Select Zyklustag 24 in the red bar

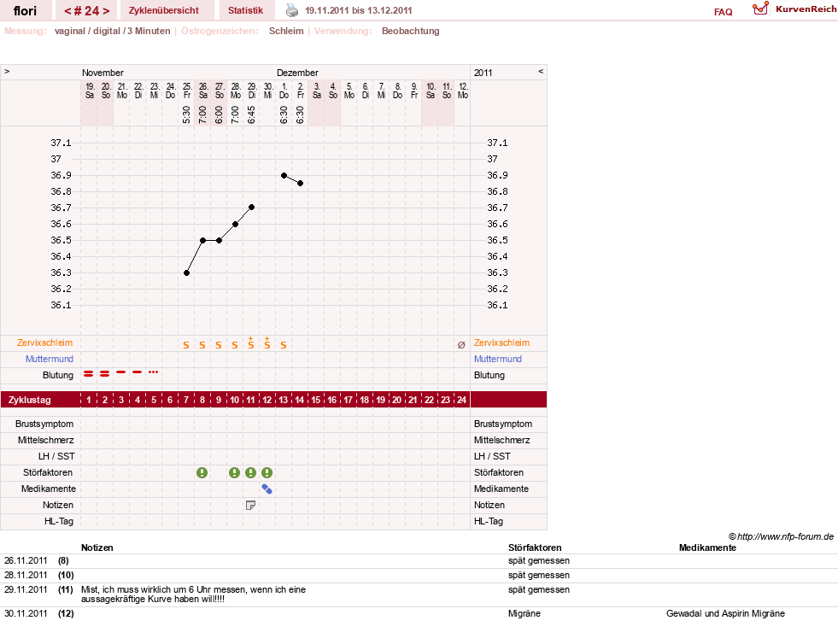click(x=461, y=400)
